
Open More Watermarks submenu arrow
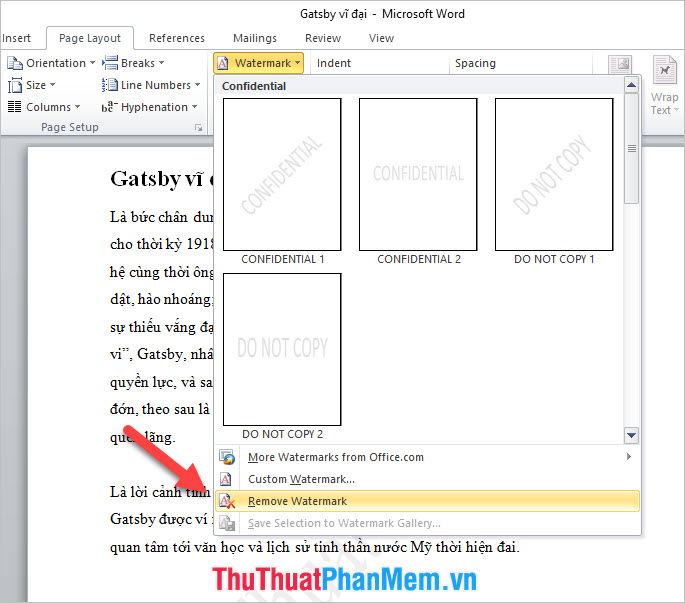[x=629, y=457]
